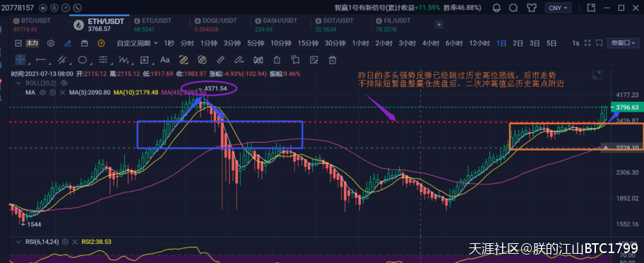The height and width of the screenshot is (263, 644).
Task: Open the CNY currency dropdown
Action: [x=558, y=7]
